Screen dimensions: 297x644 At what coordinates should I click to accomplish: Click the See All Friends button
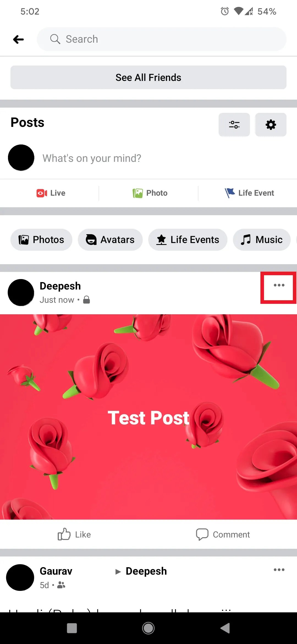coord(148,77)
